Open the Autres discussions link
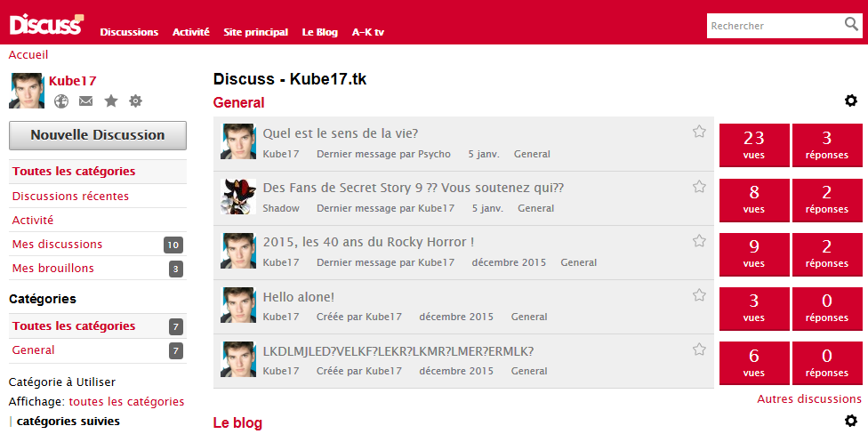 [x=809, y=399]
